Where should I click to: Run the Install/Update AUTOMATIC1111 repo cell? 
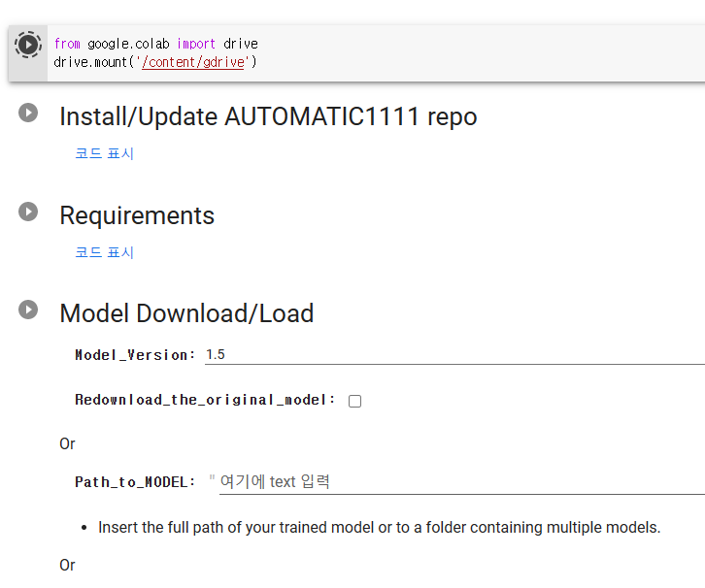coord(28,113)
